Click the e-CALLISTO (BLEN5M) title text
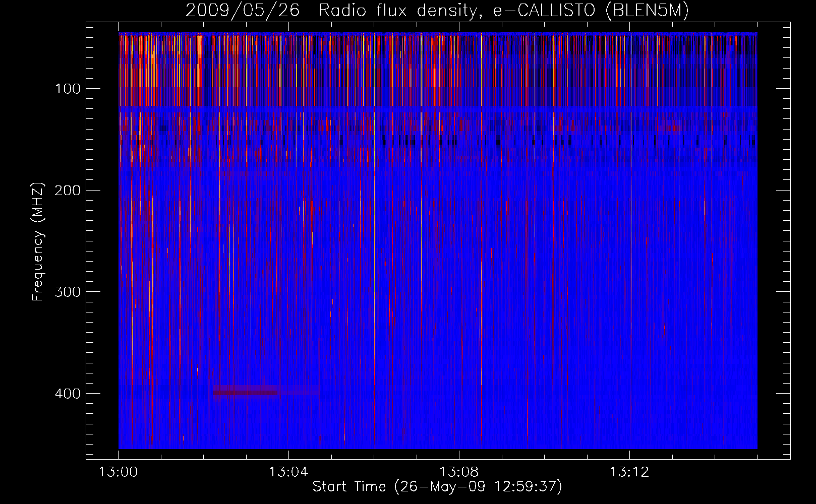This screenshot has height=504, width=816. click(x=591, y=11)
